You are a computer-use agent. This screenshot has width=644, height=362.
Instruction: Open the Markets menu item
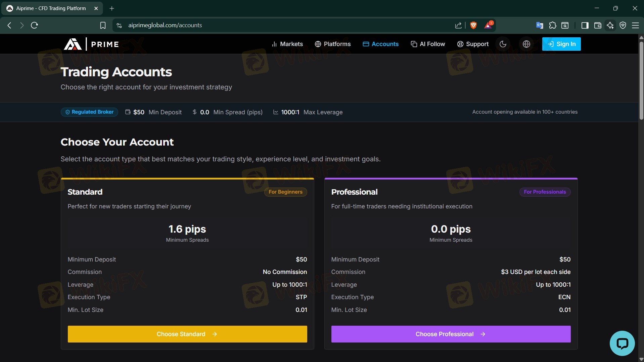[x=287, y=44]
